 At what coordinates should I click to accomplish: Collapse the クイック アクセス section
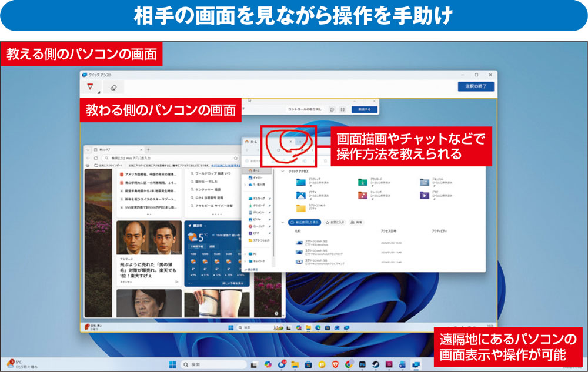(283, 171)
